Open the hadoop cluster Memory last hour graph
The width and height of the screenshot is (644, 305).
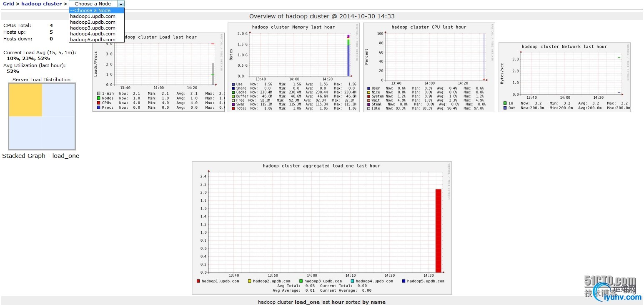[293, 67]
